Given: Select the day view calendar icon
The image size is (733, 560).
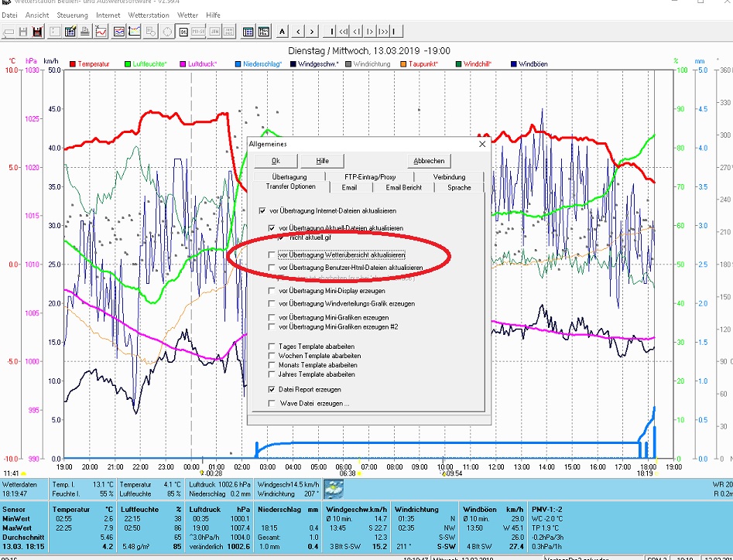Looking at the screenshot, I should [x=183, y=32].
